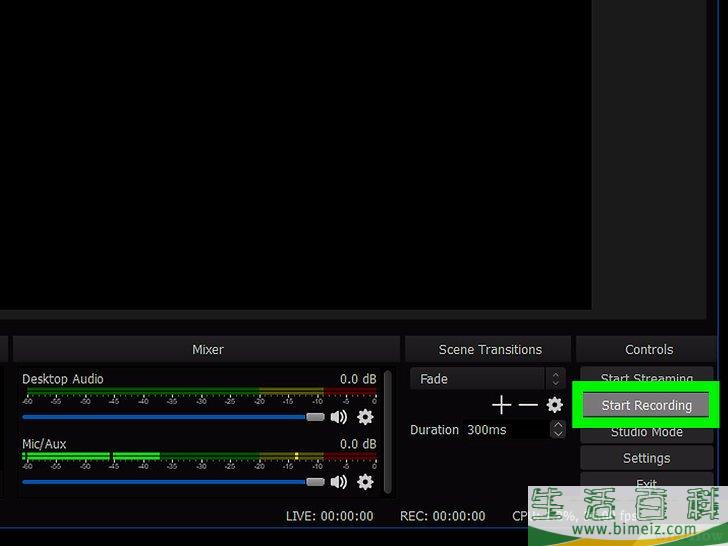Add a scene transition with plus icon

pos(502,405)
